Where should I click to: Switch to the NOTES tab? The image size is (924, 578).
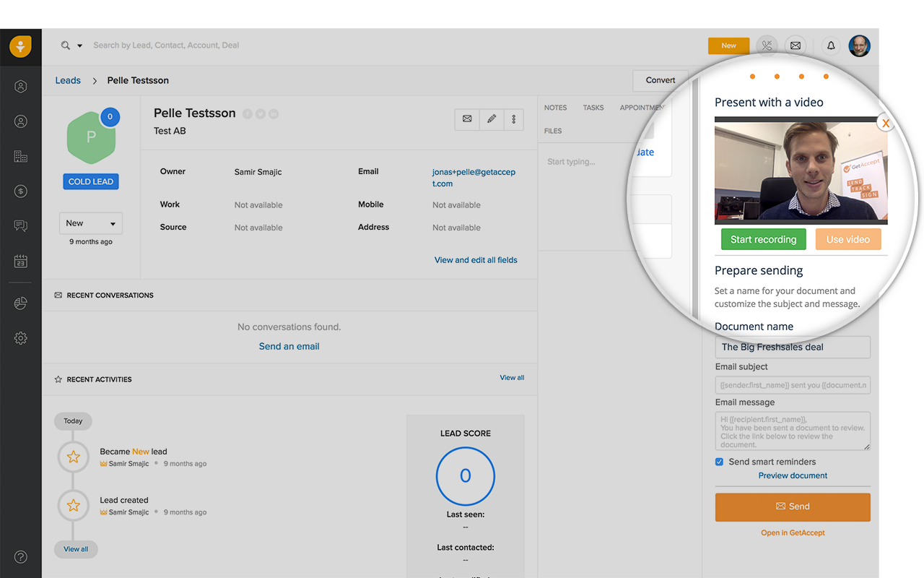pyautogui.click(x=555, y=108)
